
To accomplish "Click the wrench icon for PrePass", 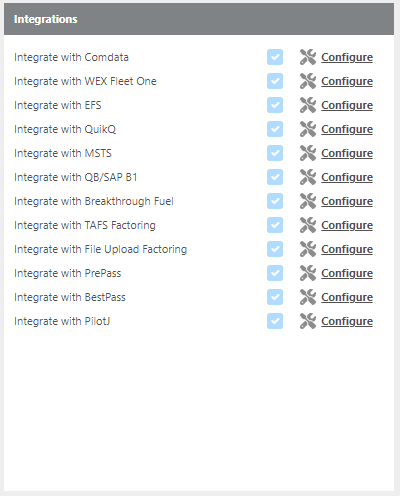I will coord(308,273).
